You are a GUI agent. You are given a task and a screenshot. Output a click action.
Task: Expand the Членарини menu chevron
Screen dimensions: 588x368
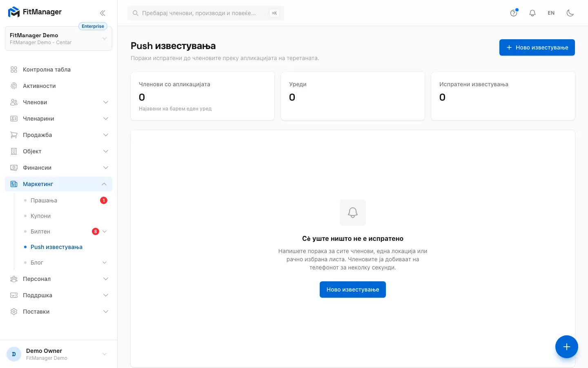point(106,119)
